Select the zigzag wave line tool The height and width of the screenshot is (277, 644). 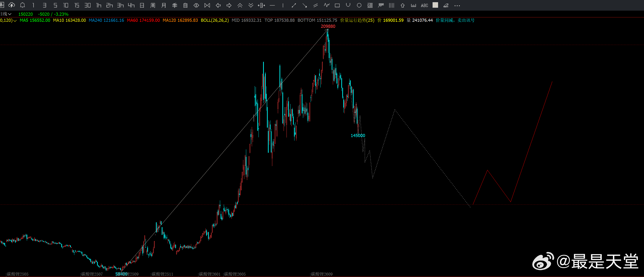[x=327, y=5]
